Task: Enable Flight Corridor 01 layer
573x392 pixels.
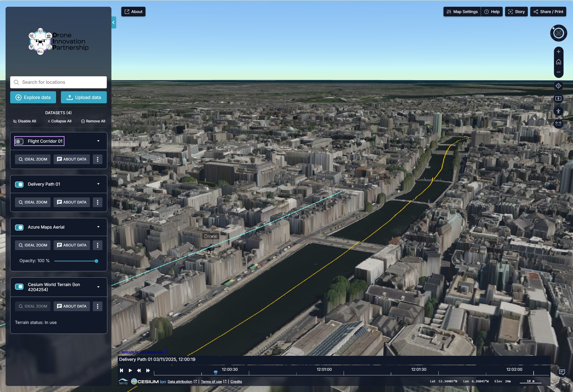Action: (19, 141)
